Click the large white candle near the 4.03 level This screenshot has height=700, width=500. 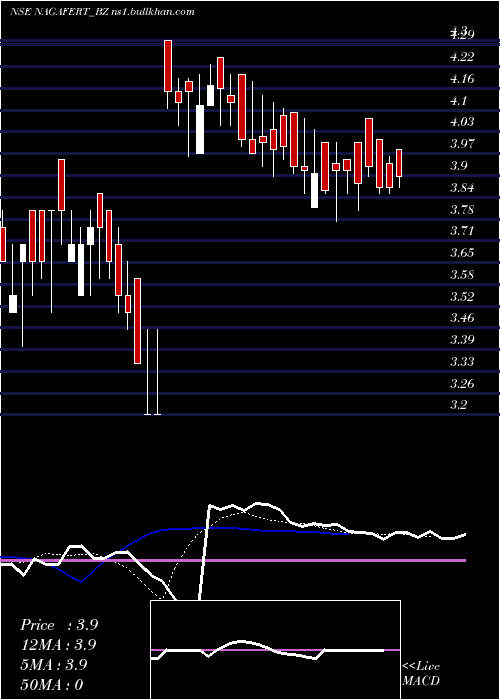click(x=200, y=129)
